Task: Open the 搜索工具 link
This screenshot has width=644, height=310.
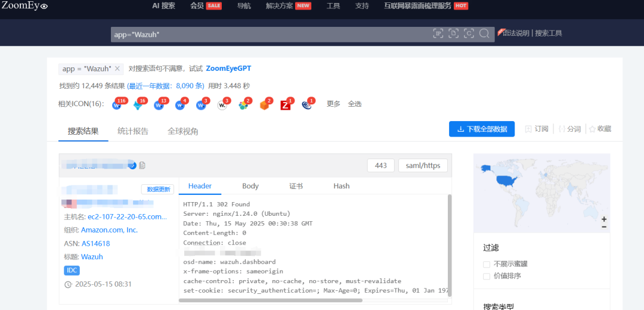Action: (x=549, y=33)
